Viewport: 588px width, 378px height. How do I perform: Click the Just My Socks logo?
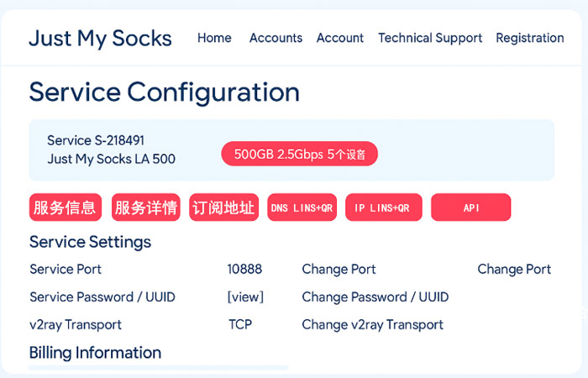100,38
